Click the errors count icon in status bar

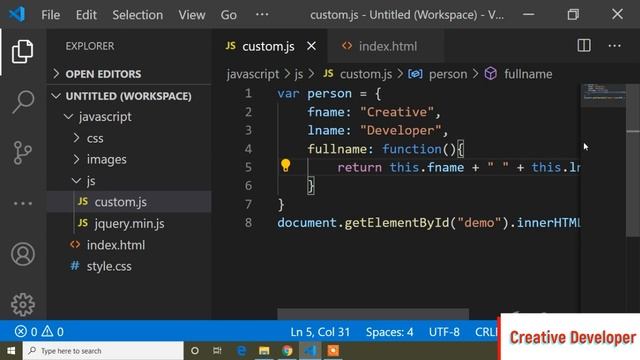click(x=20, y=331)
